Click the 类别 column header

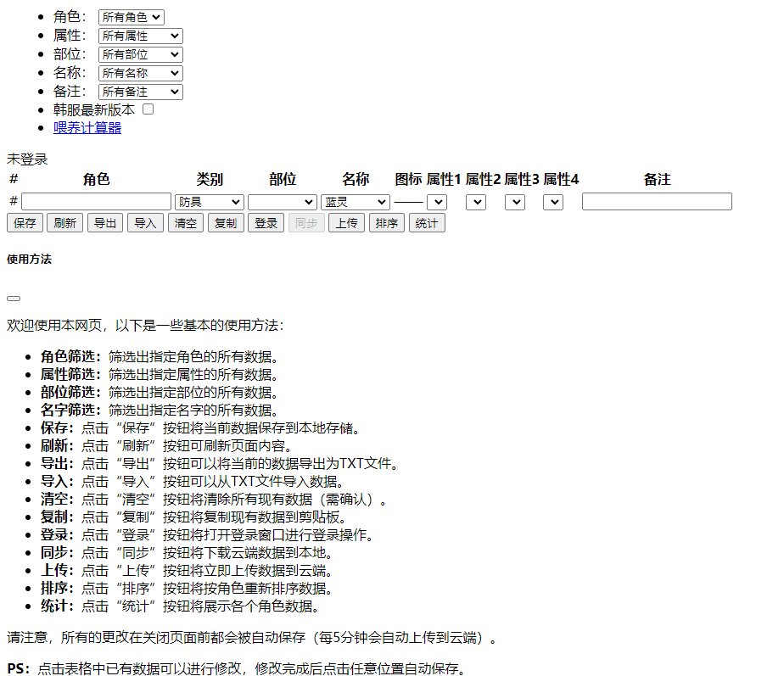click(210, 179)
